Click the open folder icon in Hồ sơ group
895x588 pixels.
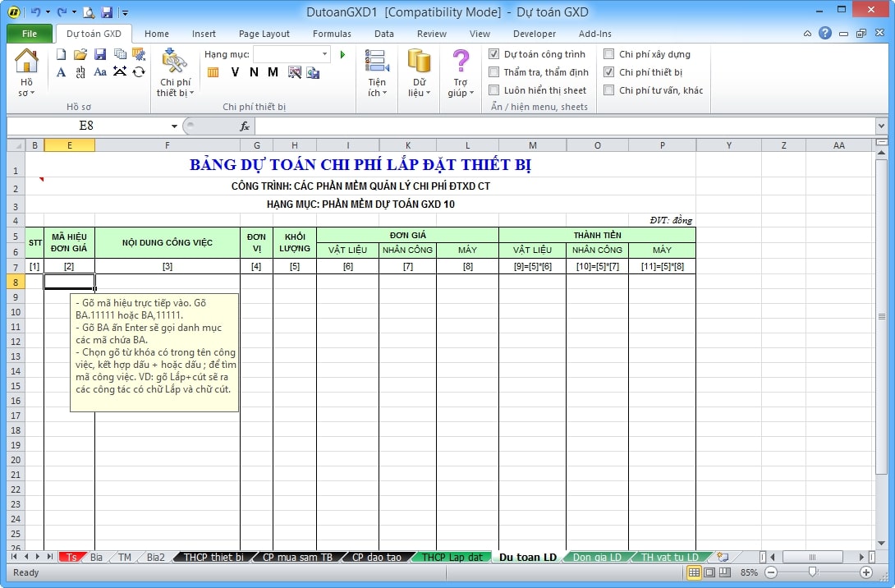coord(80,54)
